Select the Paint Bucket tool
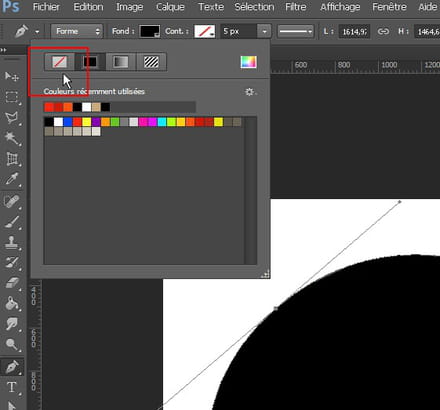Viewport: 440px width, 410px height. (x=12, y=303)
